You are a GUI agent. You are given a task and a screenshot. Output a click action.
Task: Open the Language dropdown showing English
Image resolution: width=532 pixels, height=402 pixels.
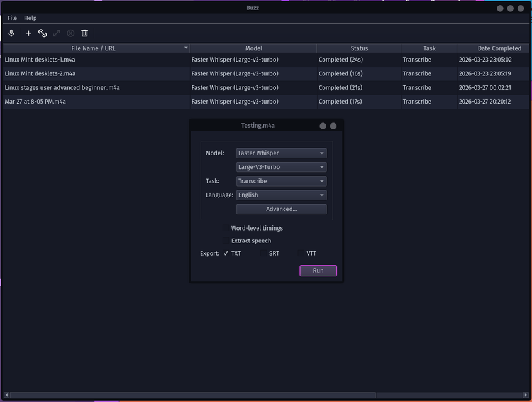pos(281,195)
